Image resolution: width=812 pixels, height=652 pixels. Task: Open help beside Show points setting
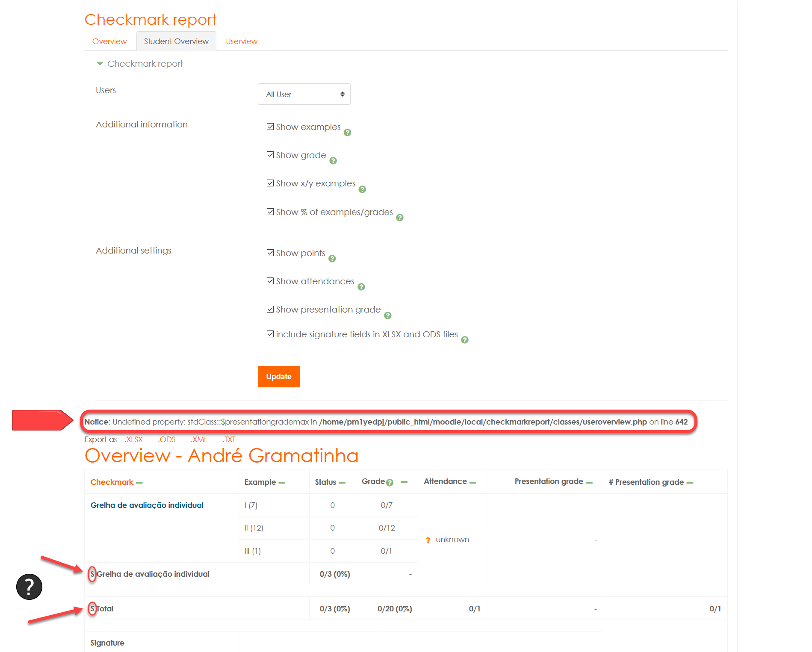click(x=333, y=259)
